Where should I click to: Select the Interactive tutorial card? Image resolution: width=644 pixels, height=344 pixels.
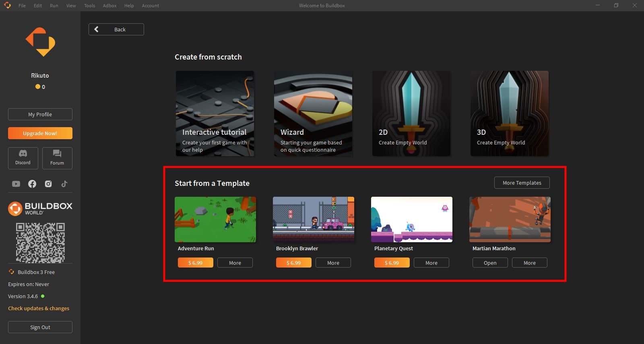[x=215, y=113]
